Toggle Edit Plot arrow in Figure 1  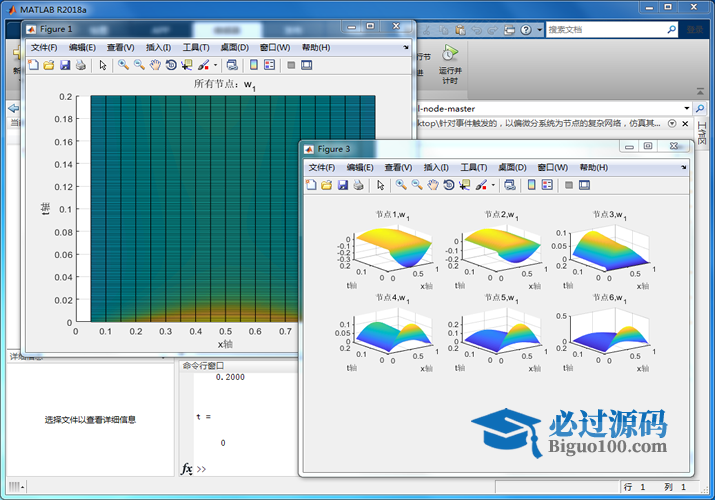[x=103, y=65]
